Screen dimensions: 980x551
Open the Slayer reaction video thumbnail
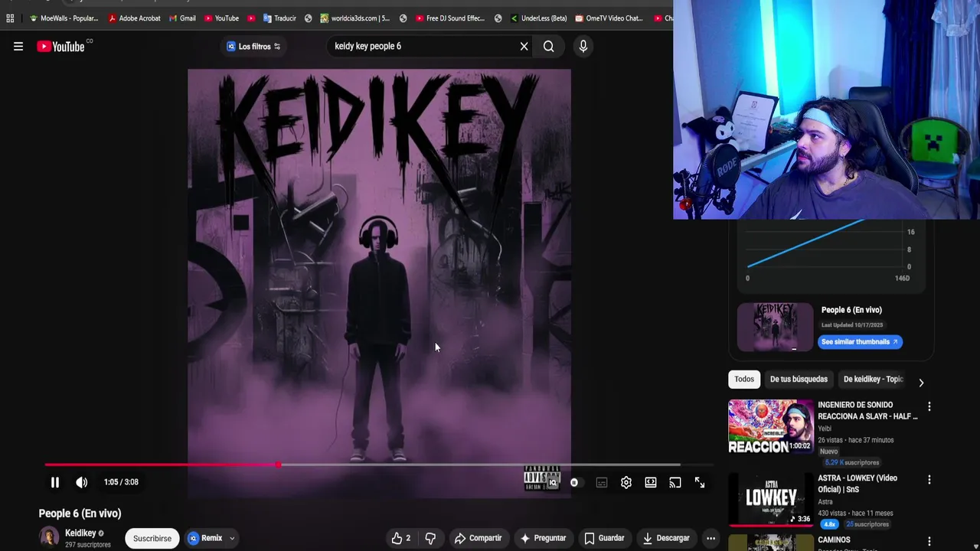771,426
